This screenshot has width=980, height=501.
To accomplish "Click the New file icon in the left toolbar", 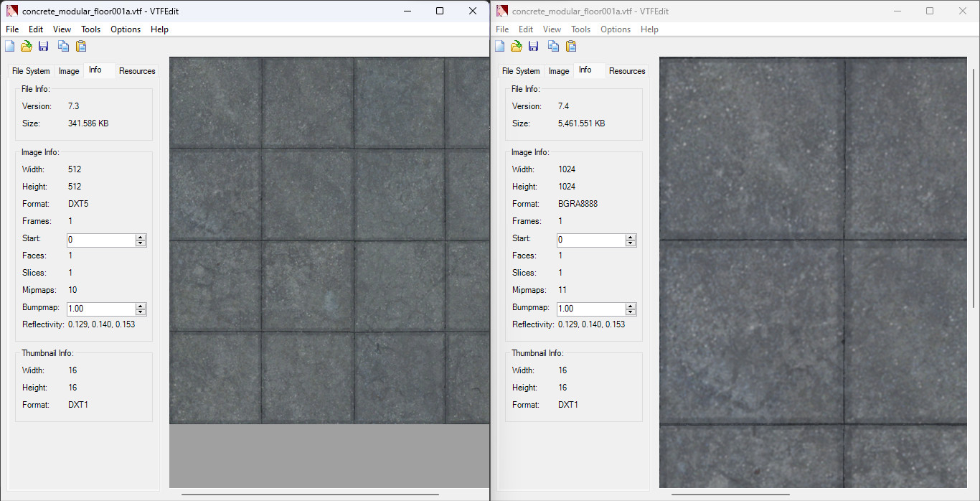I will click(x=9, y=45).
